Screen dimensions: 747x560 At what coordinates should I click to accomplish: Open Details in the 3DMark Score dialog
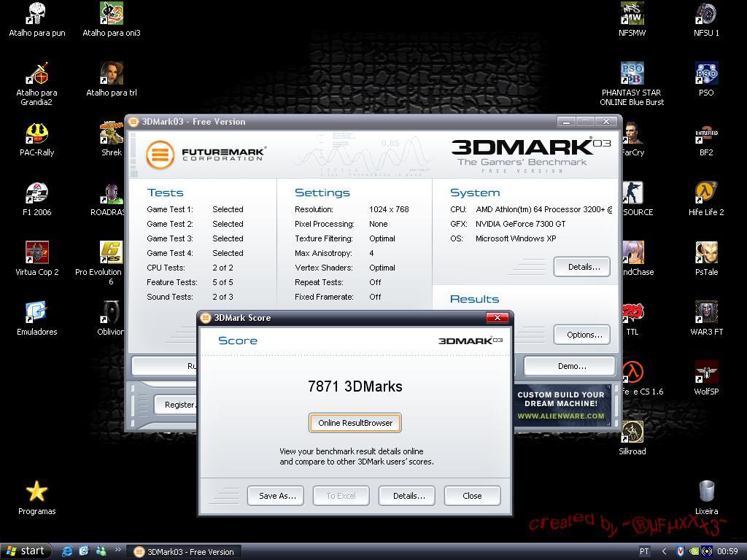pos(407,496)
